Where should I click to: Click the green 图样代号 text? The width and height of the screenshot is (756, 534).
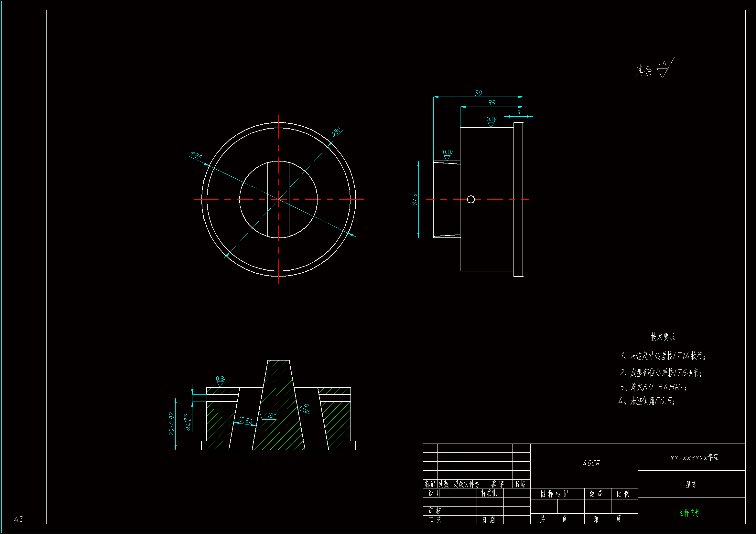689,513
